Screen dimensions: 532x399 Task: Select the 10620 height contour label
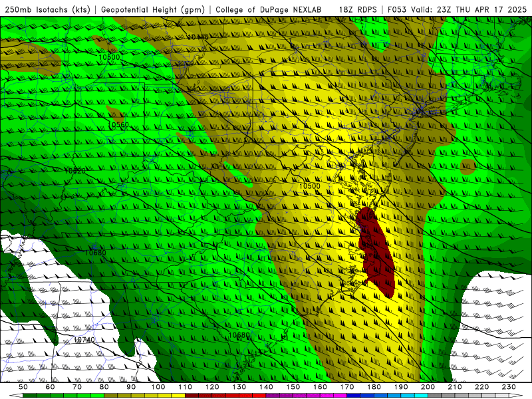(x=75, y=171)
